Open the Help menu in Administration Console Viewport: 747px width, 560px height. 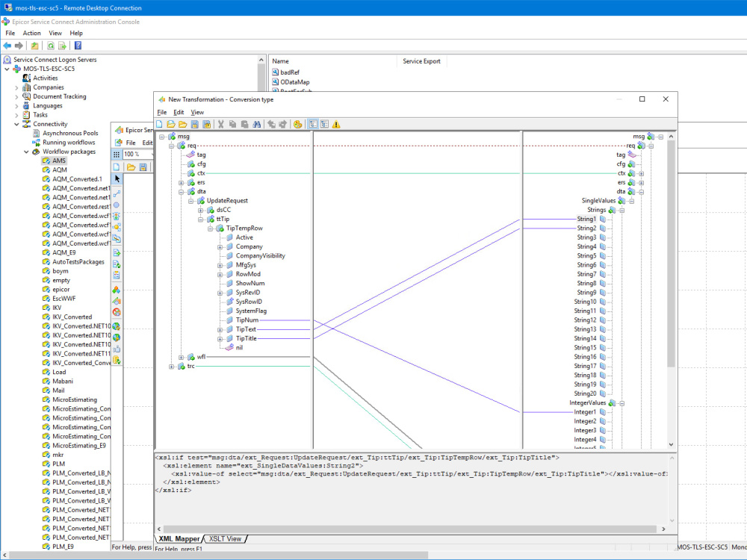click(x=76, y=34)
